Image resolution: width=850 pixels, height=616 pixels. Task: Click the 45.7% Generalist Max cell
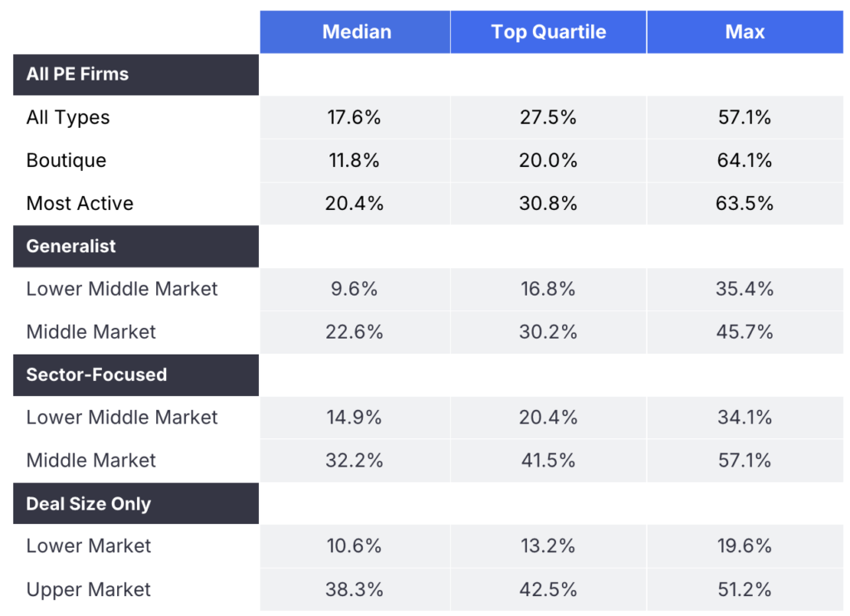point(745,332)
